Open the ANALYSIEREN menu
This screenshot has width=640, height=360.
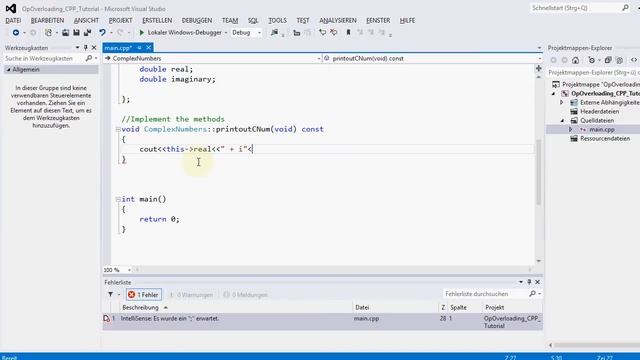pos(338,20)
